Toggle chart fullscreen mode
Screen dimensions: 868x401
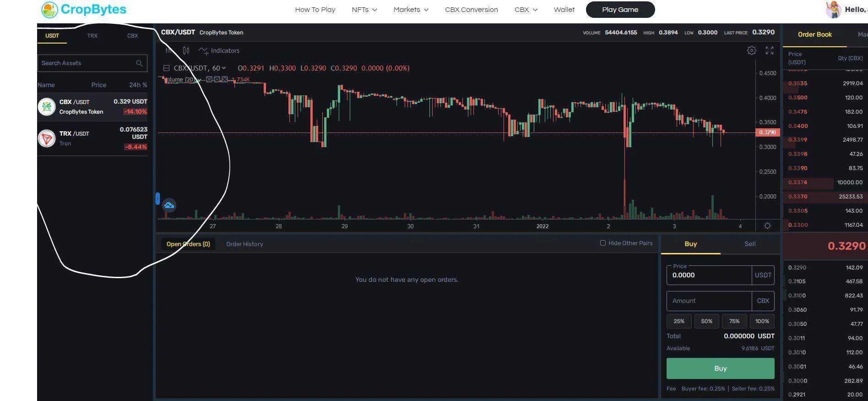(x=770, y=50)
